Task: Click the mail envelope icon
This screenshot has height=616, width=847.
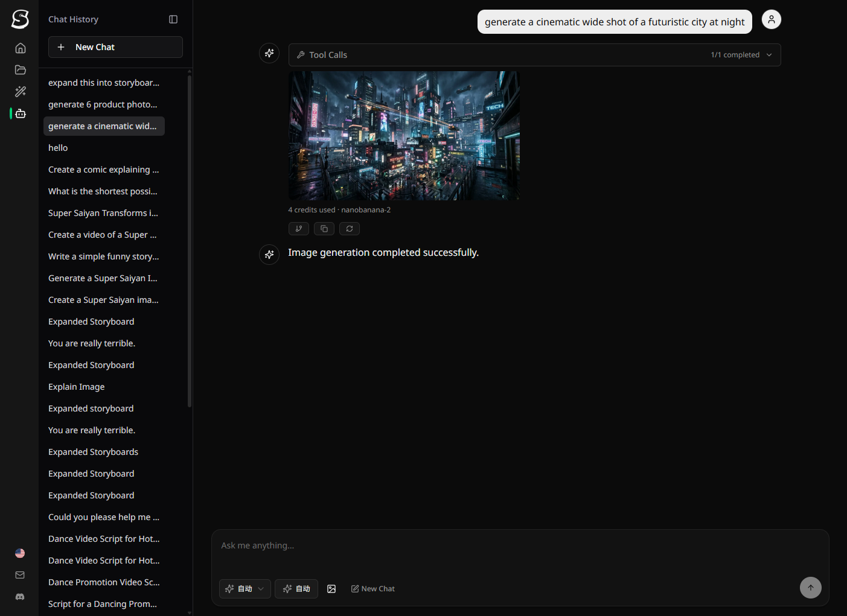Action: coord(20,575)
